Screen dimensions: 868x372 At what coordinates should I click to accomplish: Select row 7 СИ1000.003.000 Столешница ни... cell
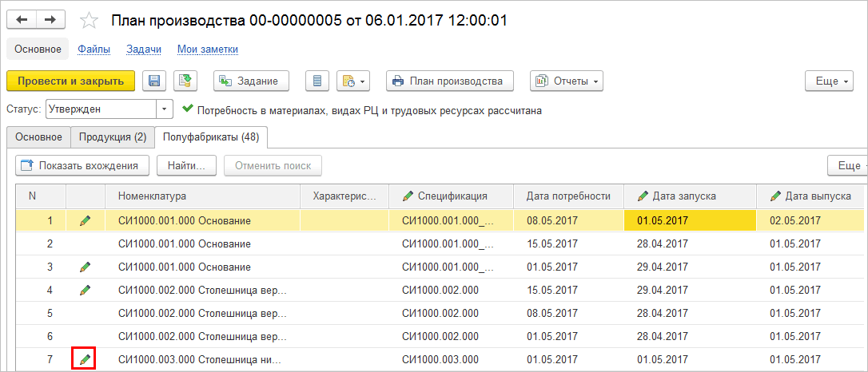202,359
